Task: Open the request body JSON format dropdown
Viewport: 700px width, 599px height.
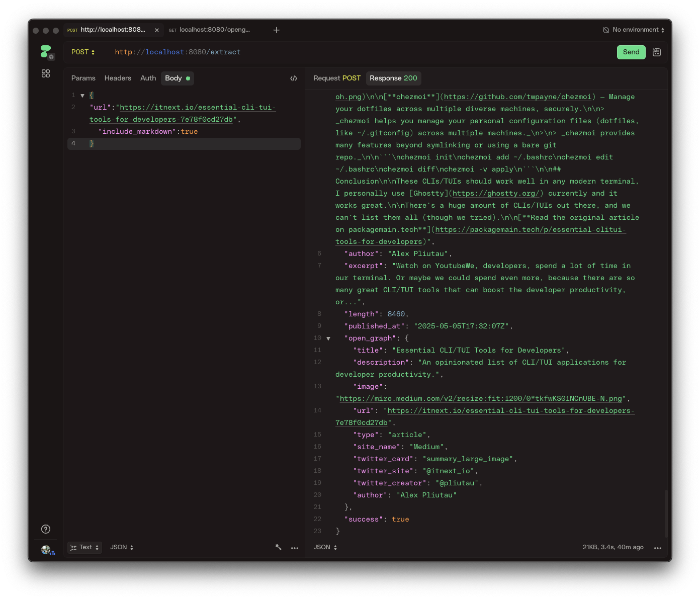Action: (122, 547)
